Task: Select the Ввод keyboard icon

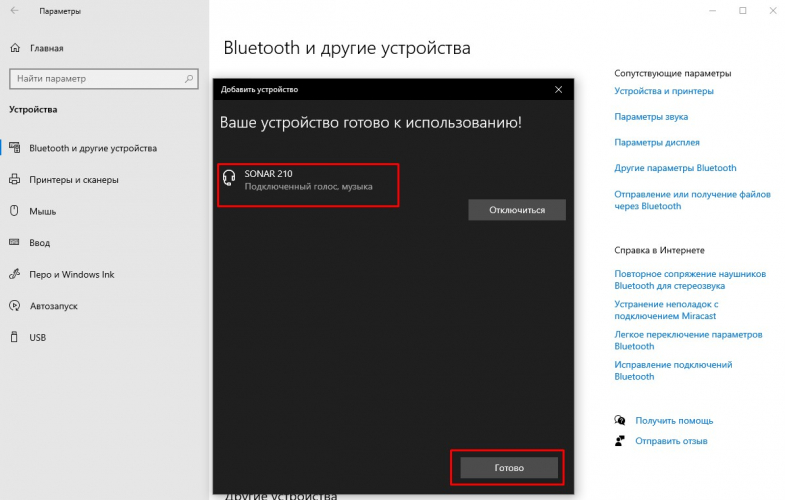Action: 15,242
